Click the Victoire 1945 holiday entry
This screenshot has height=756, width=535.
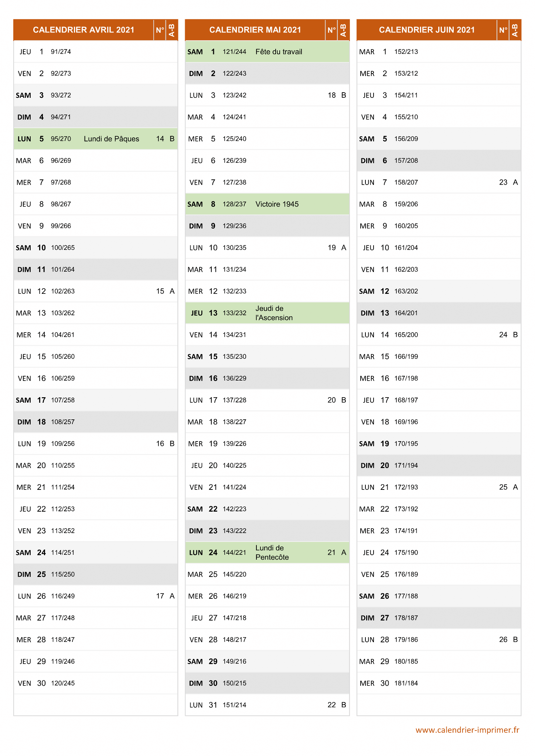point(277,204)
